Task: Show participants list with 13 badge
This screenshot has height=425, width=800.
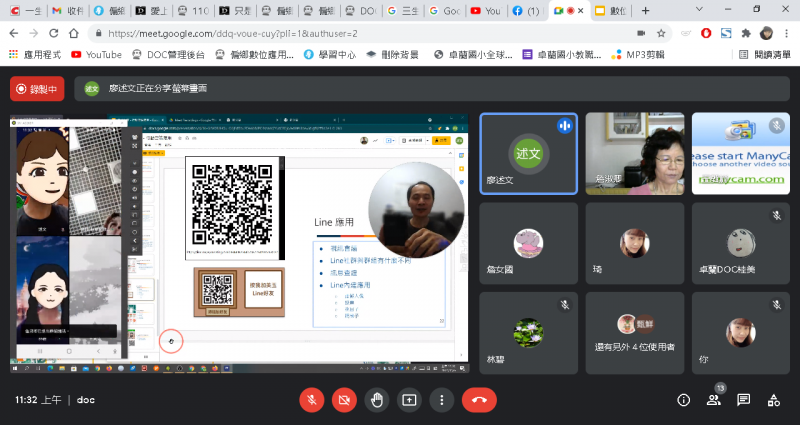Action: pos(714,399)
